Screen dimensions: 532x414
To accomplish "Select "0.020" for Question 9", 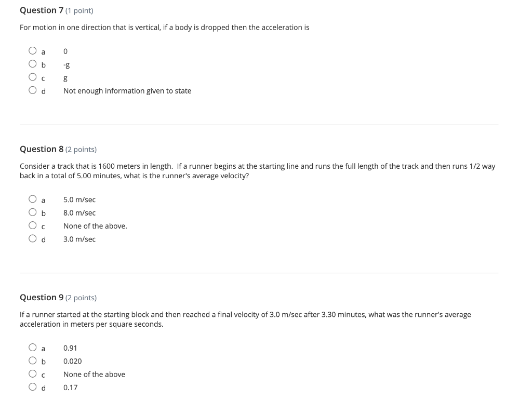I will pyautogui.click(x=32, y=360).
